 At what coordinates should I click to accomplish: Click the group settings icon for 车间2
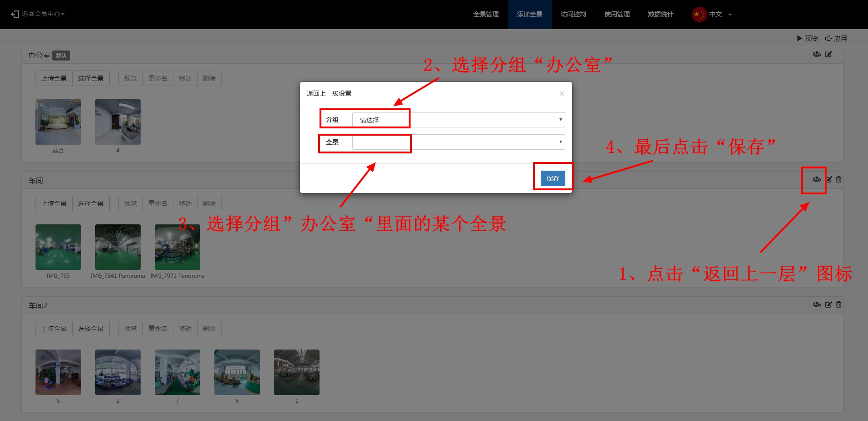(817, 304)
